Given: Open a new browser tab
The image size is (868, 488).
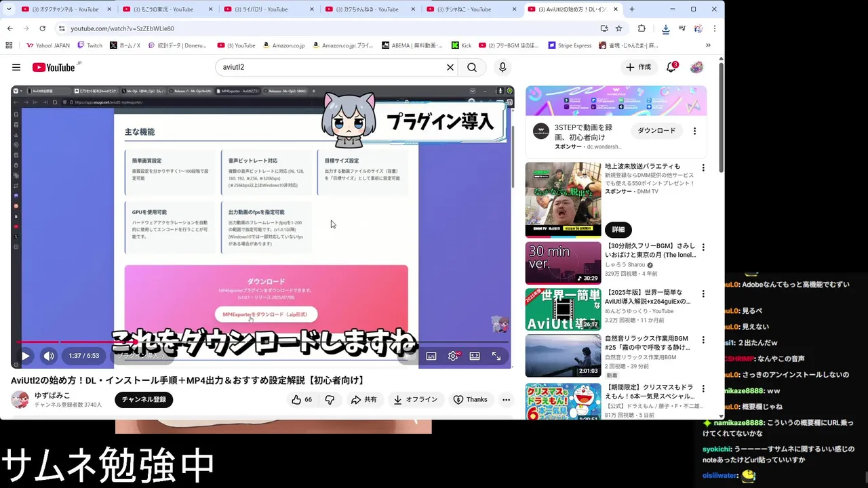Looking at the screenshot, I should point(632,9).
